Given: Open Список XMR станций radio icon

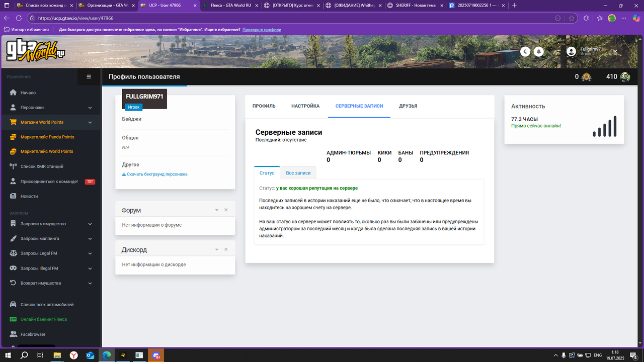Looking at the screenshot, I should (13, 166).
